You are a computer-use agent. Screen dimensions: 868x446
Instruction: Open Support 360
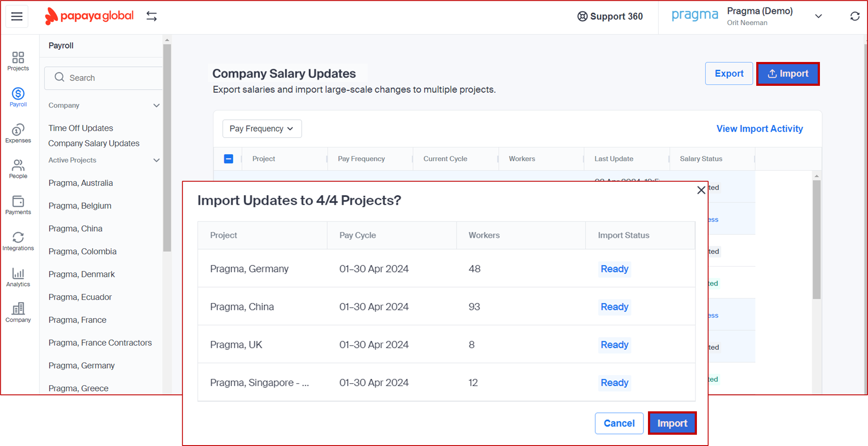[x=610, y=16]
